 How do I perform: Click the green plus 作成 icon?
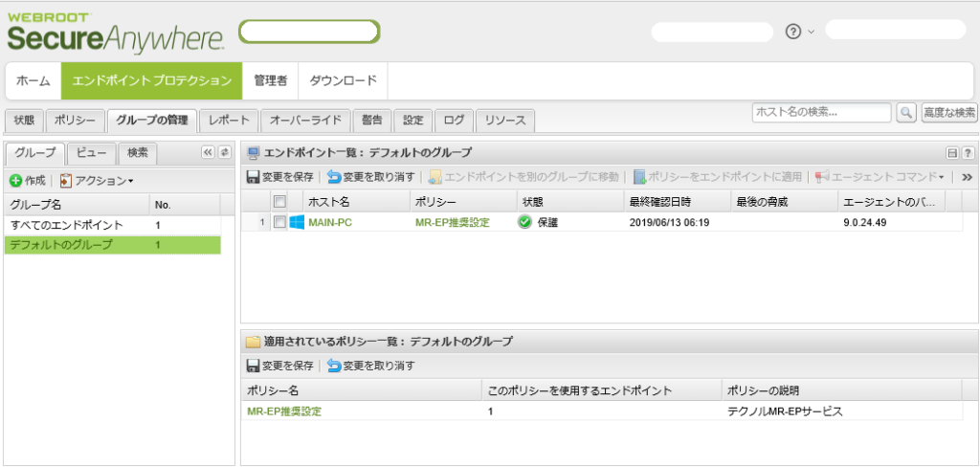pos(15,180)
